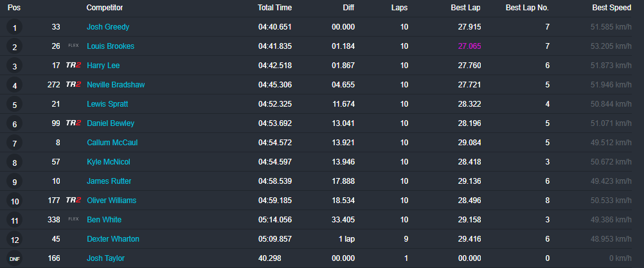This screenshot has width=644, height=268.
Task: Click the TR2 badge beside Harry Lee
Action: (73, 66)
